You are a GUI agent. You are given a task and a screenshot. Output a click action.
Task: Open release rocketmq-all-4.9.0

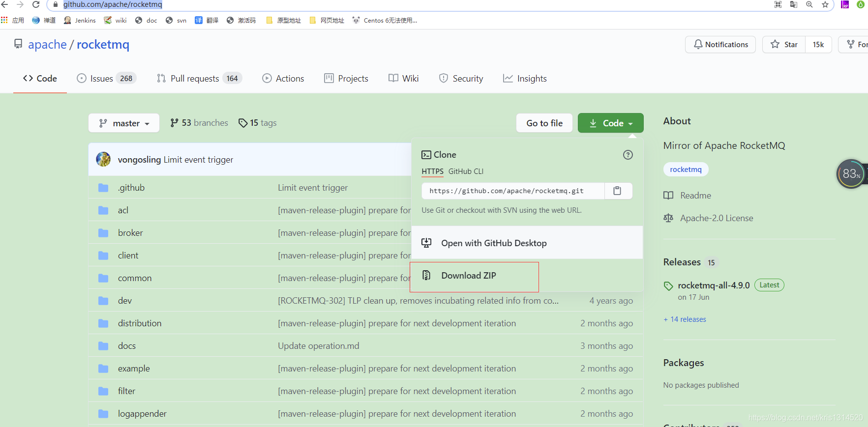point(714,285)
